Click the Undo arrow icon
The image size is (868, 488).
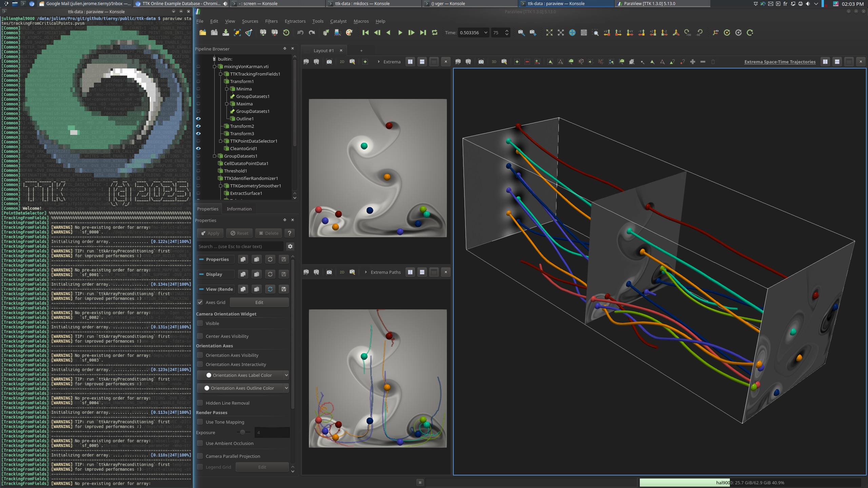(300, 33)
